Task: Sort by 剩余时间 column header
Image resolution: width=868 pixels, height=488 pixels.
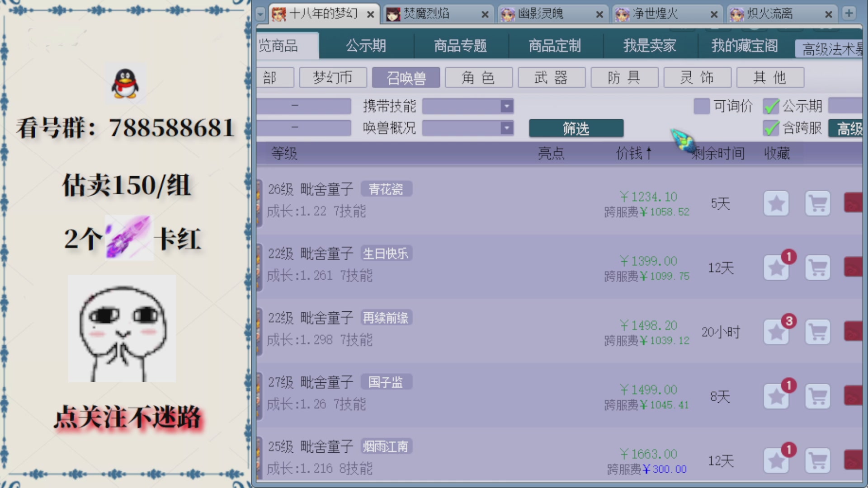Action: 718,154
